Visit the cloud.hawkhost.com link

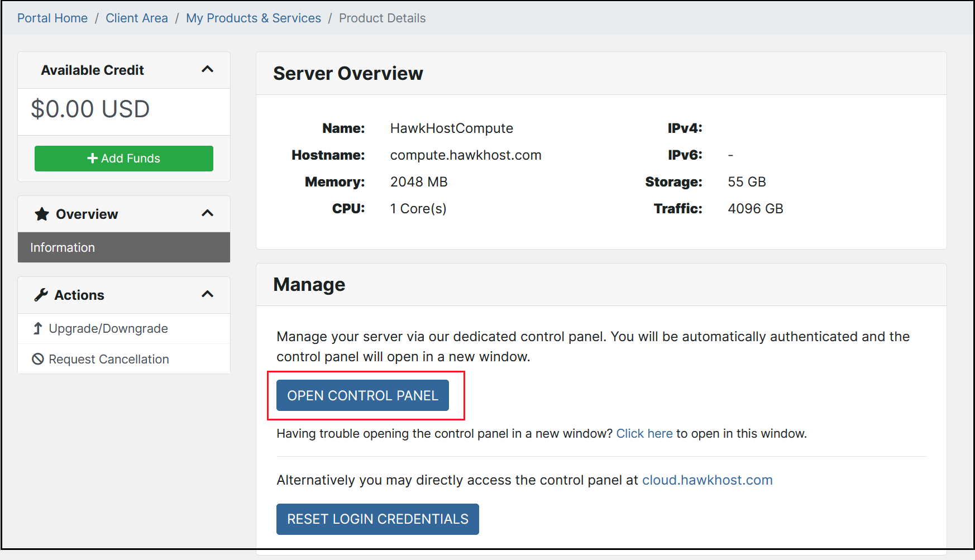707,480
